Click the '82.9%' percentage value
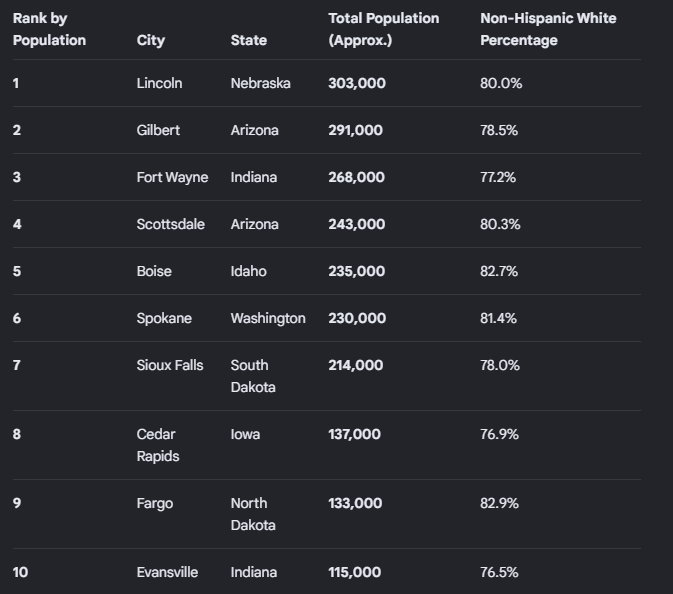The width and height of the screenshot is (673, 594). click(499, 503)
